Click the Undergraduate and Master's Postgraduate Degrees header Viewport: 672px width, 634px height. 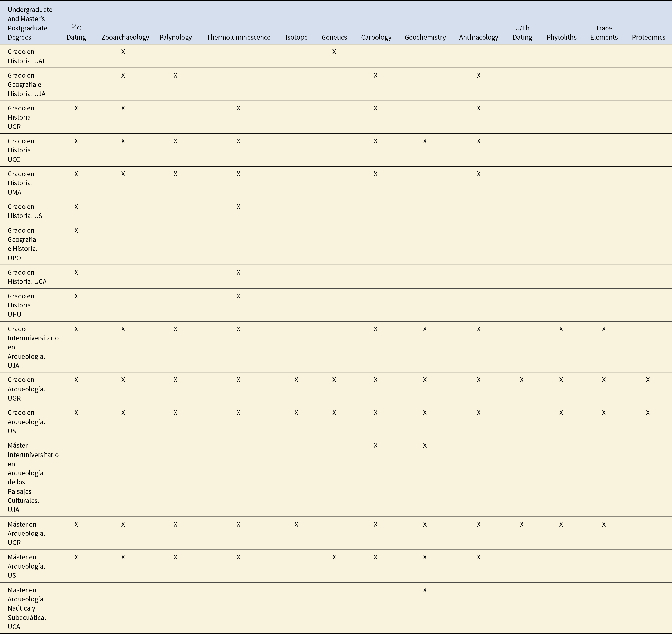(30, 23)
